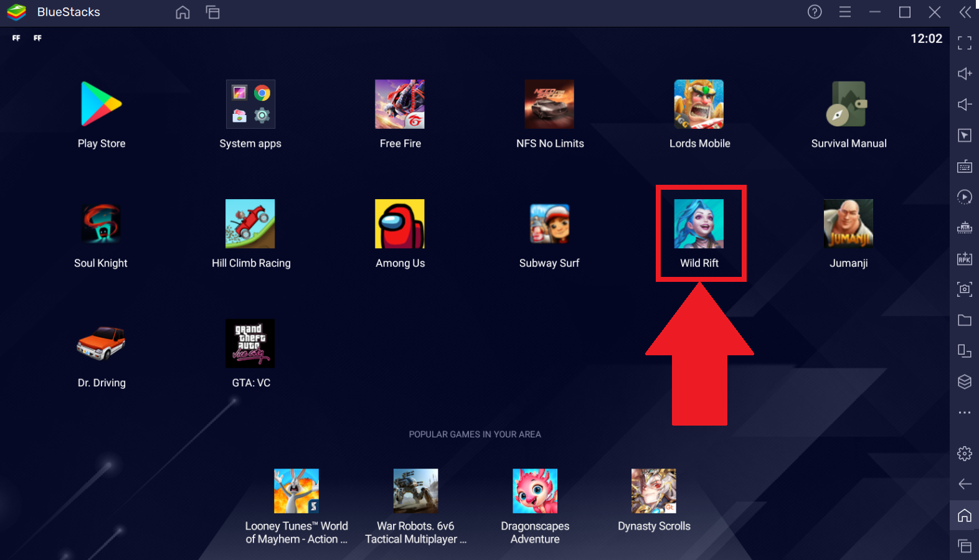Open multi-instance manager layers icon

click(x=965, y=381)
